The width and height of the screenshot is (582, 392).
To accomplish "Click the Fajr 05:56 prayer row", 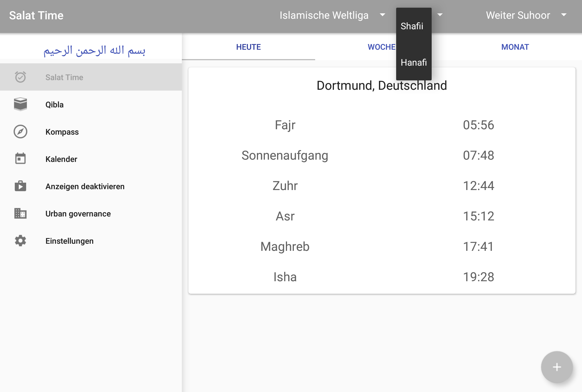I will click(x=382, y=125).
